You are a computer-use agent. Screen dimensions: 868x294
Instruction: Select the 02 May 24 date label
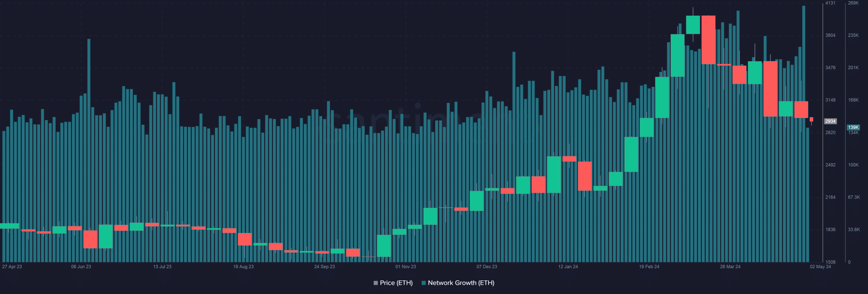820,267
